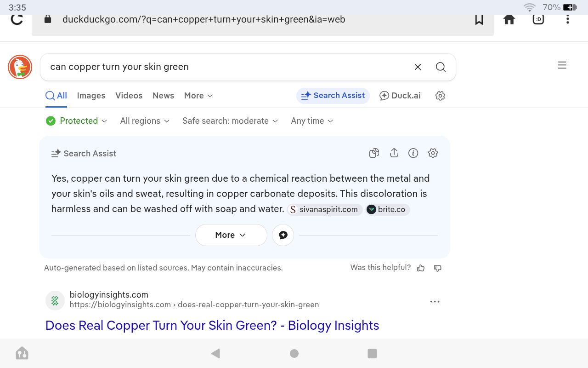Open the DuckDuckGo hamburger menu
Image resolution: width=588 pixels, height=368 pixels.
(x=562, y=66)
